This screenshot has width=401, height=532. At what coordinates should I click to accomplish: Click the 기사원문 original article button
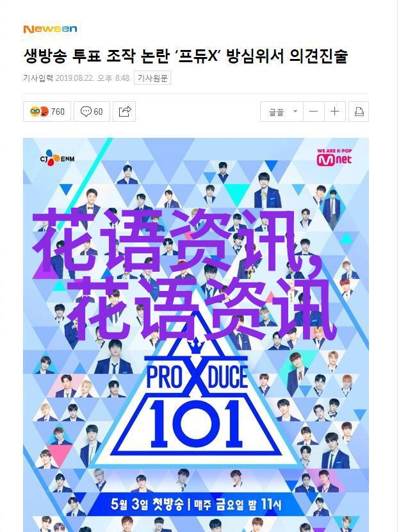tap(152, 78)
